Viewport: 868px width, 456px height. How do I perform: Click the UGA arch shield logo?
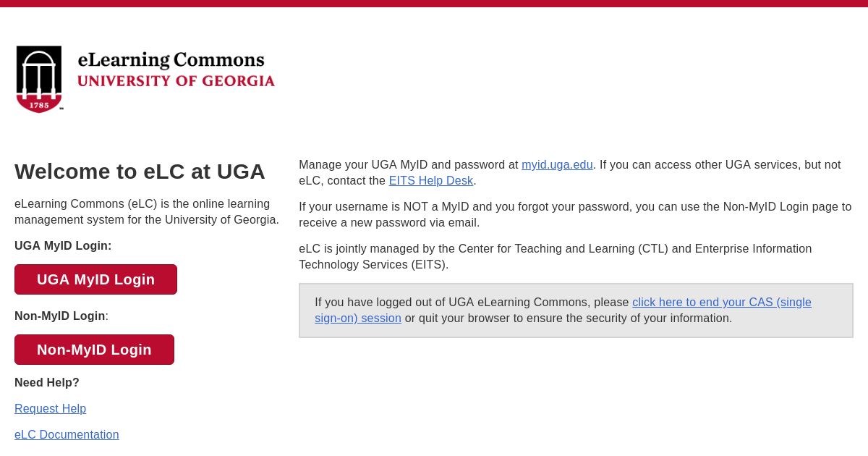tap(39, 79)
